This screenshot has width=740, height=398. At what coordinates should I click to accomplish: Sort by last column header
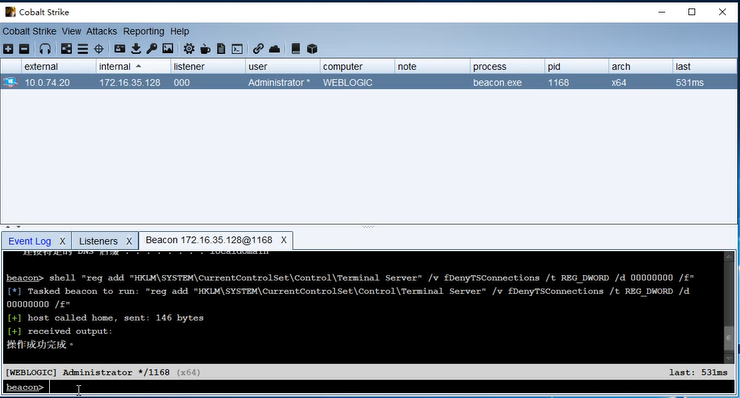coord(705,67)
